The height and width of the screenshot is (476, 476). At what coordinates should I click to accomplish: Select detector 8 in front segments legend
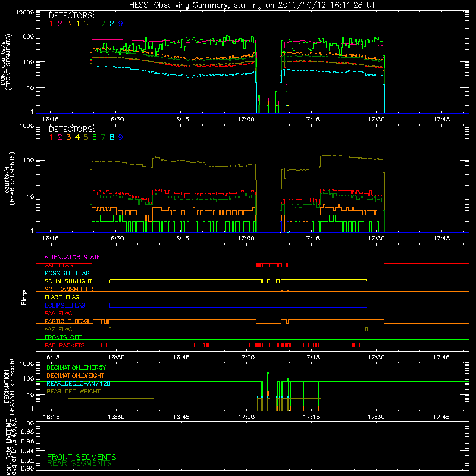coord(112,24)
